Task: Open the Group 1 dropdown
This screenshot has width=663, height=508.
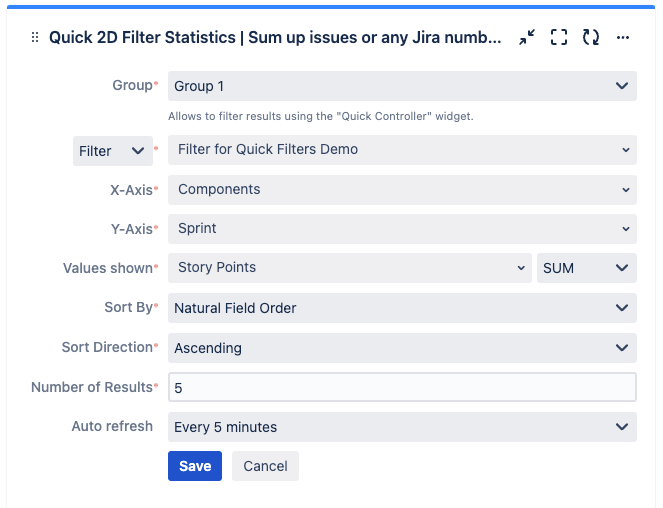Action: 402,86
